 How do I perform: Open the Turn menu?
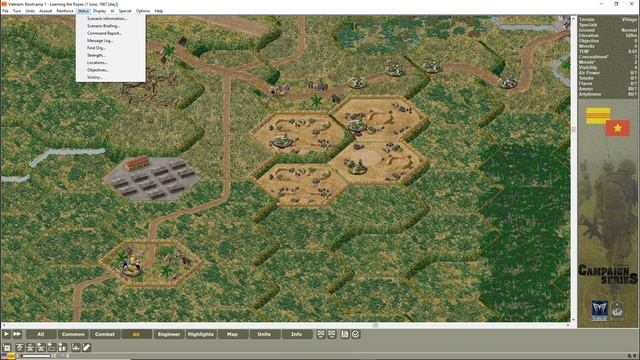tap(17, 11)
